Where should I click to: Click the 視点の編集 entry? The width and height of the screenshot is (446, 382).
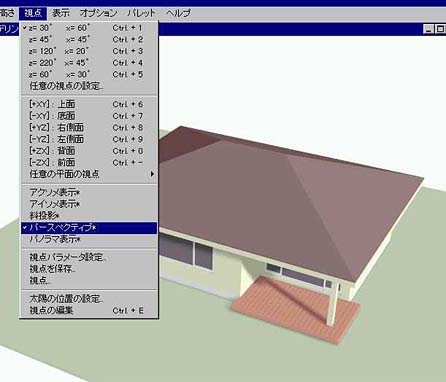89,311
